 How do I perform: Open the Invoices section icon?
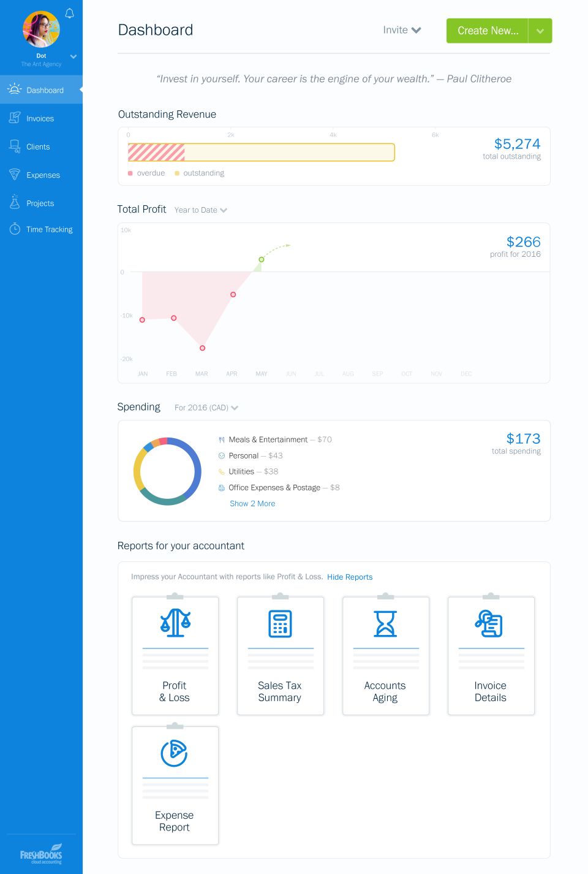(x=15, y=118)
